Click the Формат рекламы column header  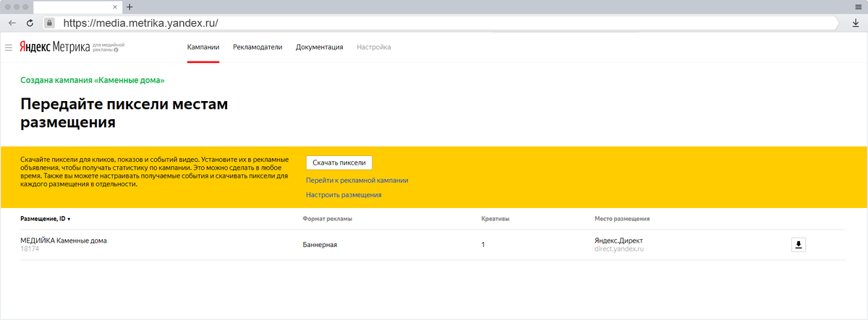327,218
